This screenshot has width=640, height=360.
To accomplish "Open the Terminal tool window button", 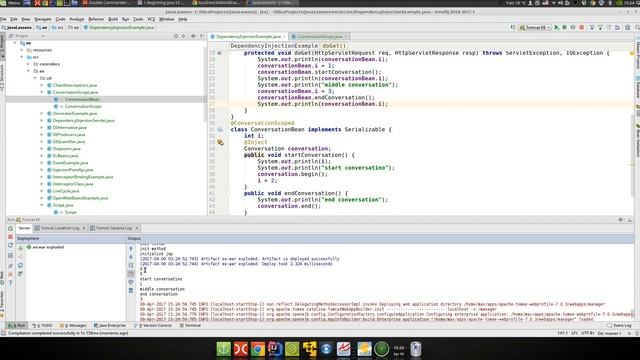I will coord(191,325).
